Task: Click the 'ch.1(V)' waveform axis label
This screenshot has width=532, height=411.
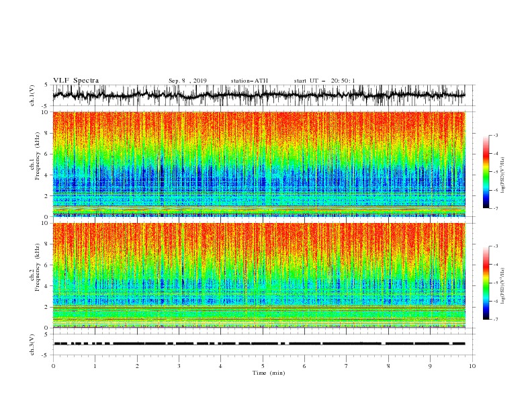Action: click(32, 95)
